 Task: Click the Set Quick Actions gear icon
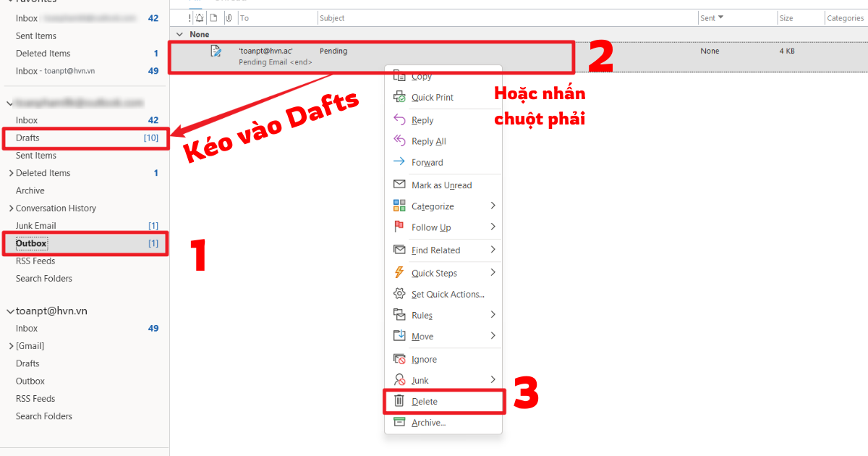pyautogui.click(x=399, y=294)
